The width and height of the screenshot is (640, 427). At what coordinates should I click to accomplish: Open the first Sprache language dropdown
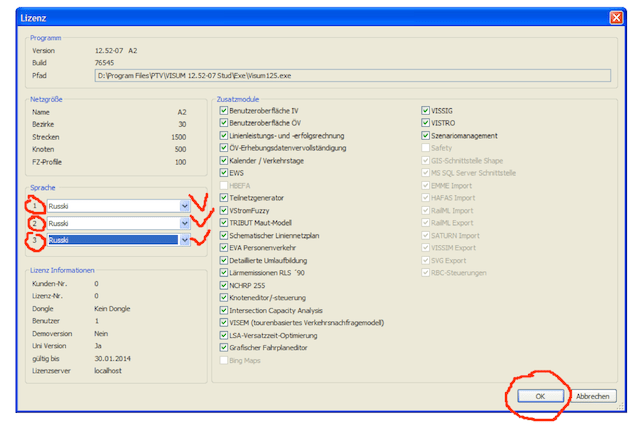(x=184, y=206)
